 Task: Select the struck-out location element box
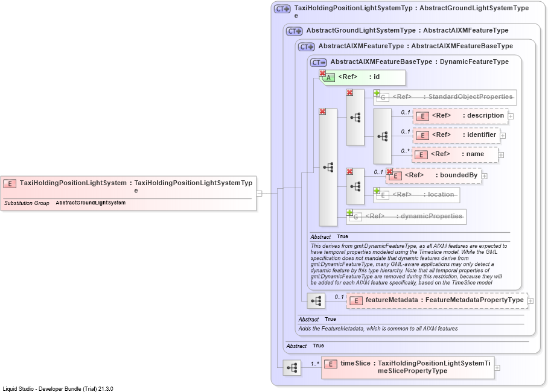[x=416, y=195]
